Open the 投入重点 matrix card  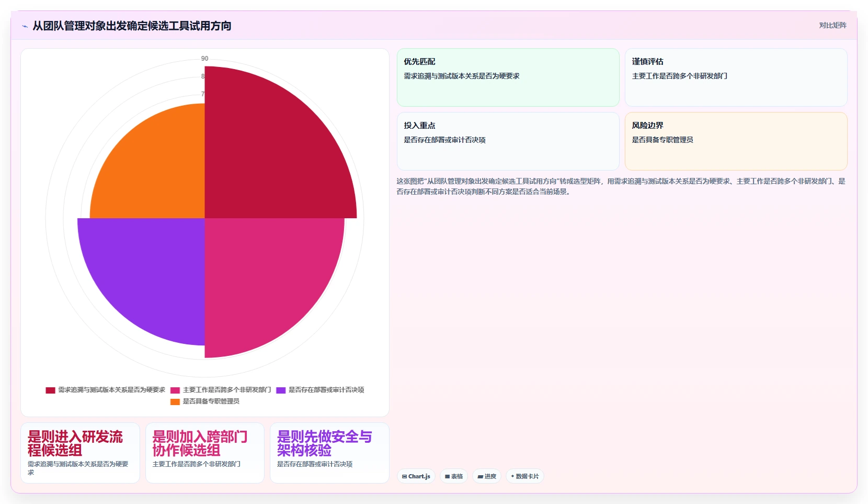[x=508, y=141]
